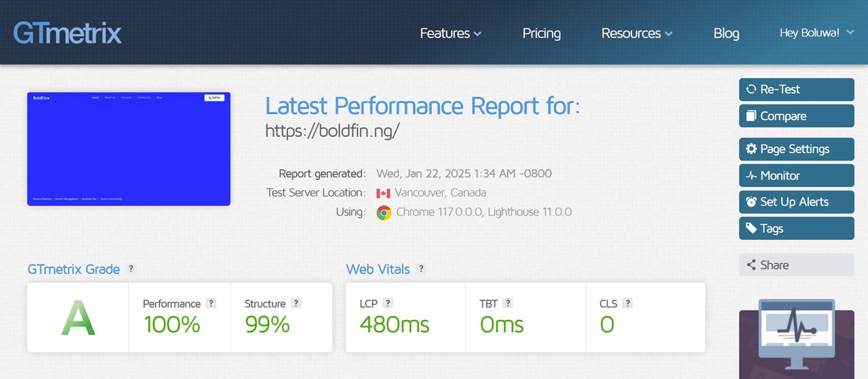Click the Re-Test button

coord(797,89)
